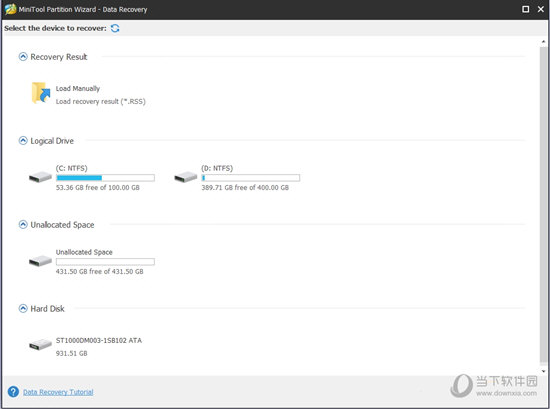Screen dimensions: 550x409
Task: Click the refresh device list icon
Action: click(x=115, y=28)
